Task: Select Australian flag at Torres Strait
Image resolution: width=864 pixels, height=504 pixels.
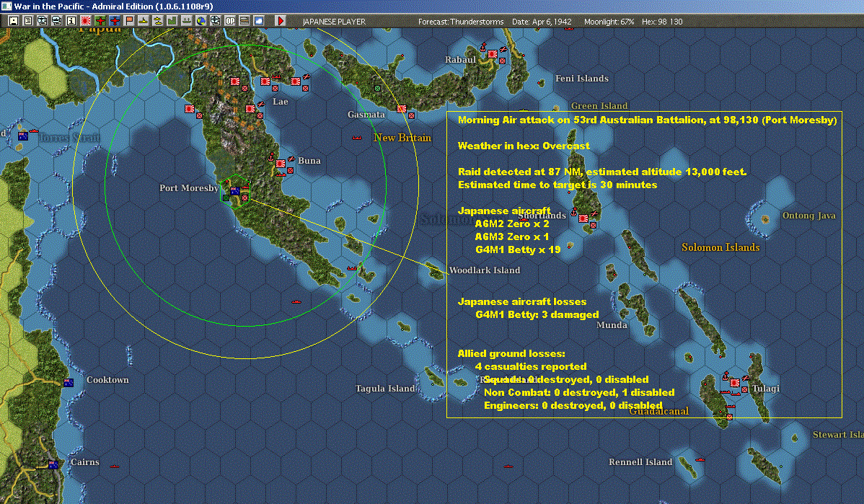Action: click(23, 136)
